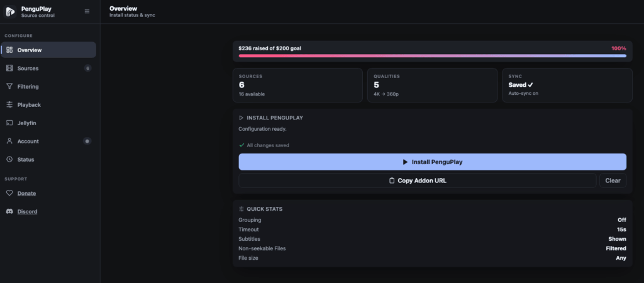The image size is (644, 283).
Task: Click the 'Install status & sync' subtitle
Action: tap(132, 15)
